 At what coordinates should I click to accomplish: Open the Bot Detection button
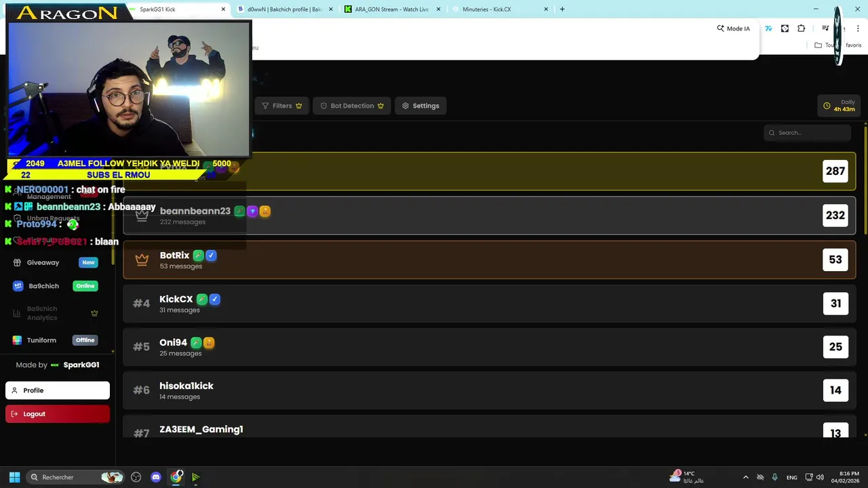[x=352, y=106]
